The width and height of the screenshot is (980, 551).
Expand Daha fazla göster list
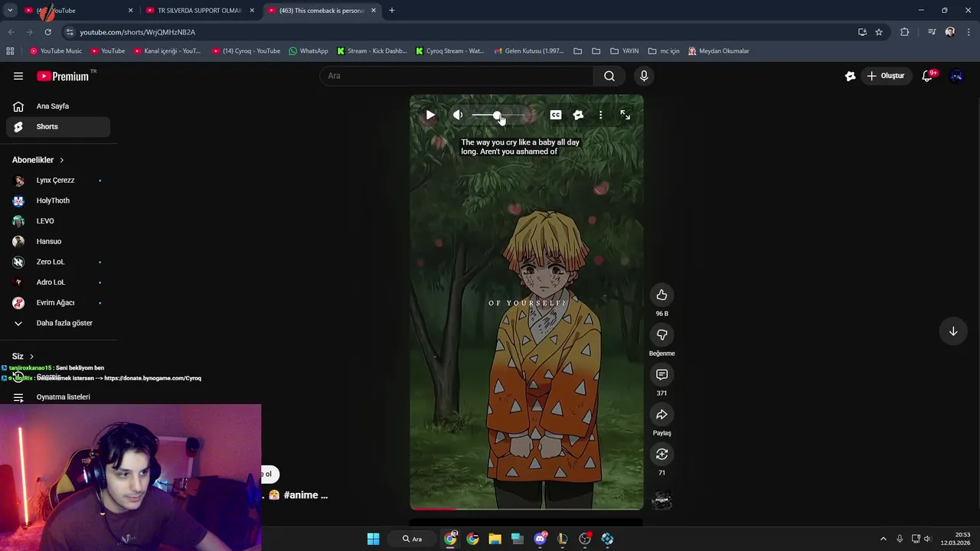pyautogui.click(x=58, y=323)
